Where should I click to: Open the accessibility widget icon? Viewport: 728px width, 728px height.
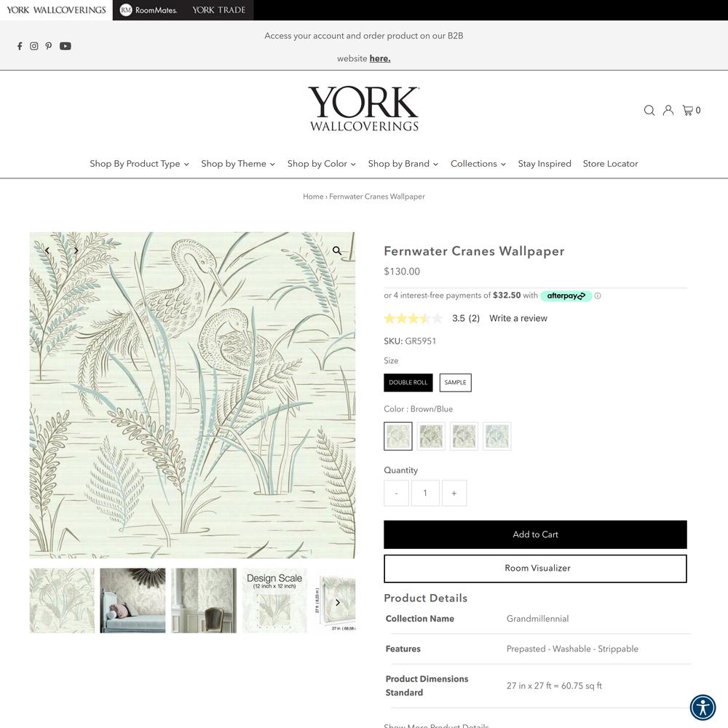coord(703,707)
